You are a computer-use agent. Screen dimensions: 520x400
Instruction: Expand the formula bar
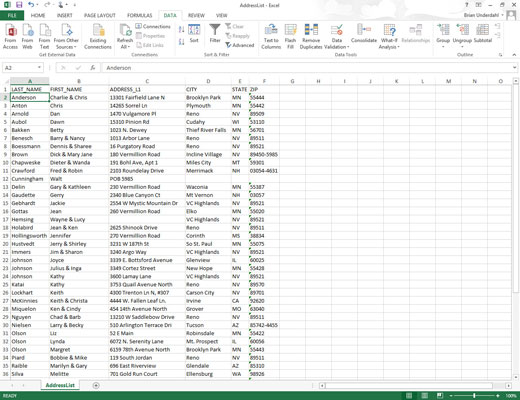pos(515,68)
